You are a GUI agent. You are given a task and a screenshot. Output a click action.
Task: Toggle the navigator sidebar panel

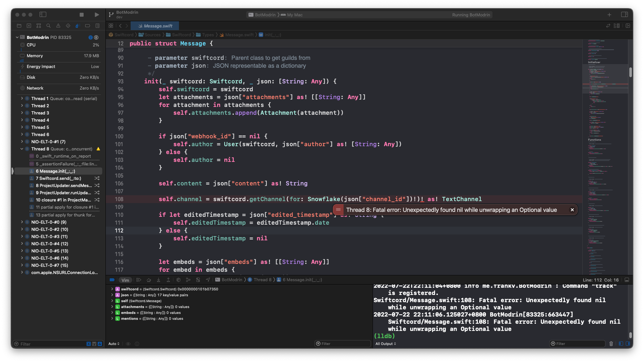[x=43, y=15]
